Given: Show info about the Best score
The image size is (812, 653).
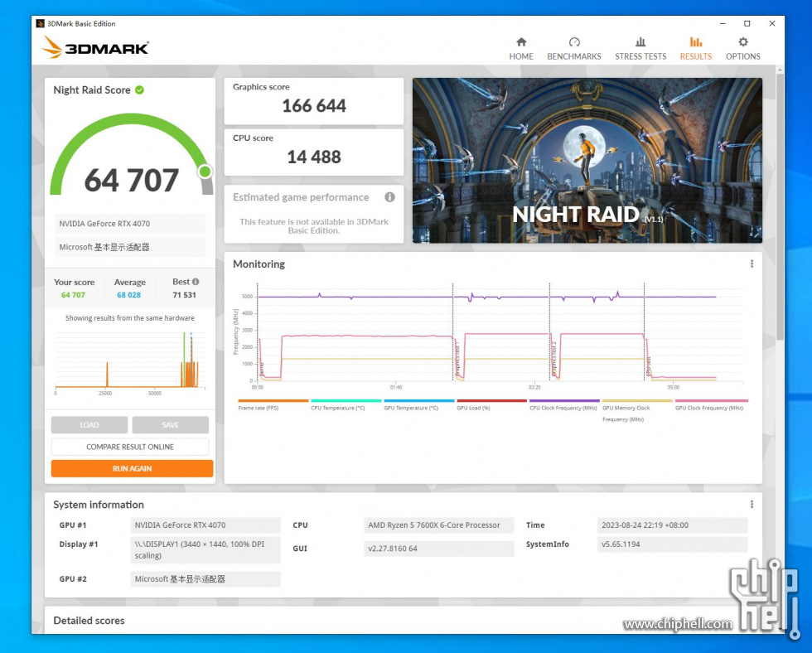Looking at the screenshot, I should [196, 282].
